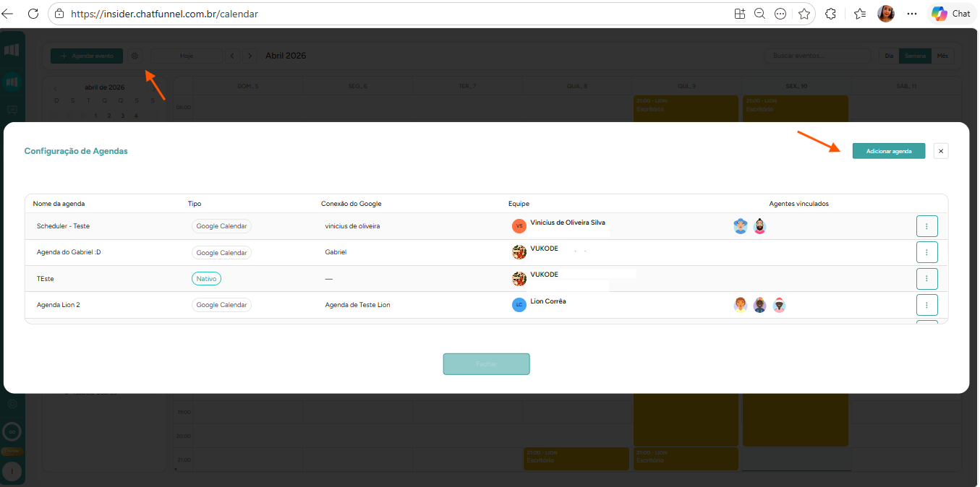Viewport: 980px width, 487px height.
Task: Click the Google Calendar chip in Agenda do Gabriel row
Action: point(221,252)
